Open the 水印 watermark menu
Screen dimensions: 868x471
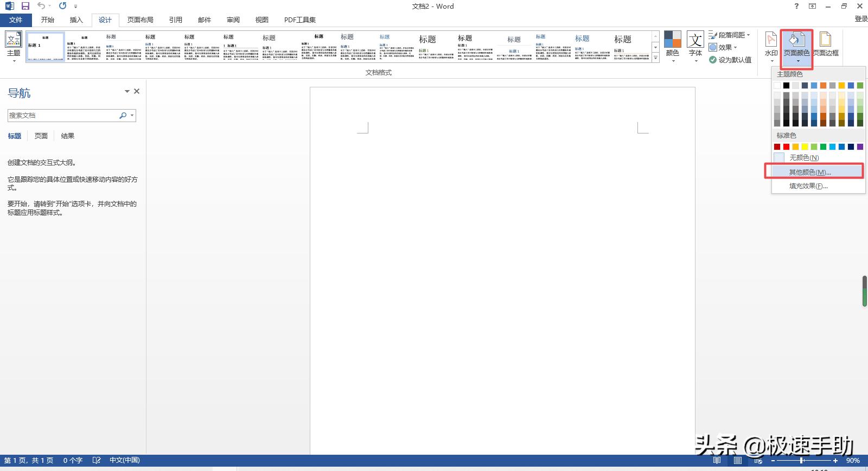pos(771,47)
